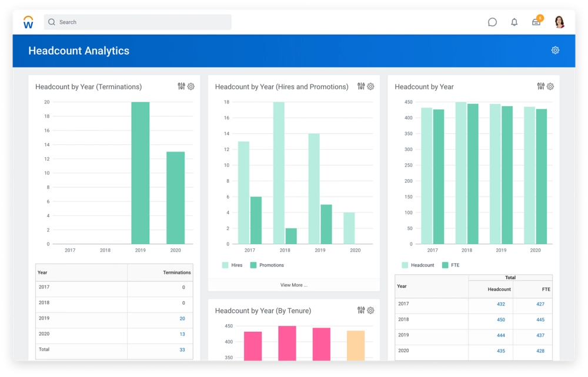
Task: Toggle the Hires legend series
Action: click(x=232, y=265)
